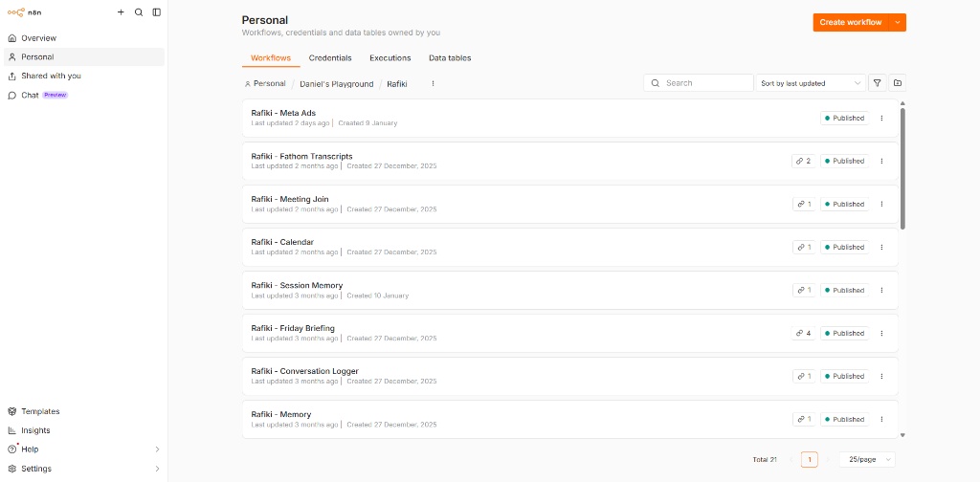Click previous page arrow in pagination
Screen dimensions: 980x482
tap(791, 460)
